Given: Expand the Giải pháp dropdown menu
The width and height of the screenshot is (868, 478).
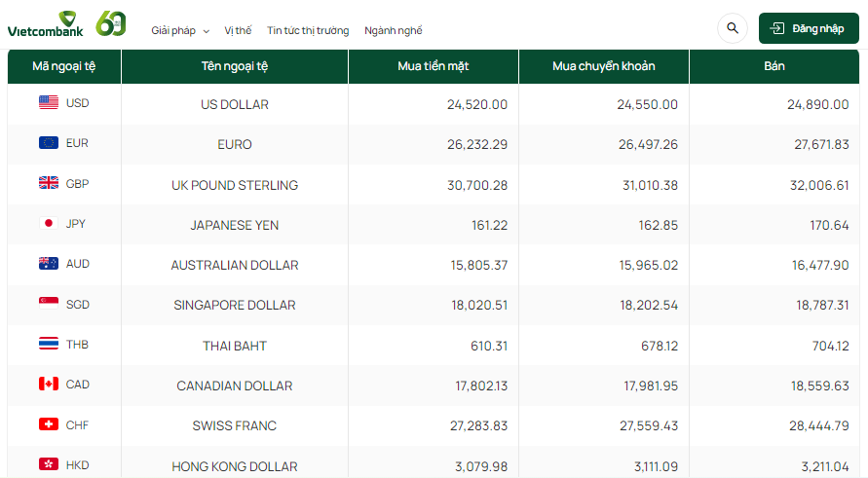Looking at the screenshot, I should 180,30.
